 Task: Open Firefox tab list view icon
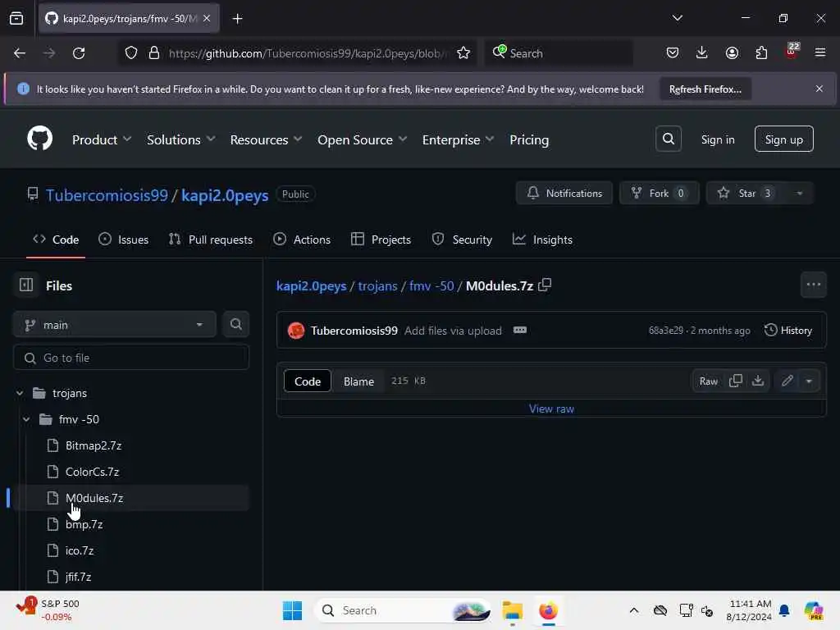[16, 19]
